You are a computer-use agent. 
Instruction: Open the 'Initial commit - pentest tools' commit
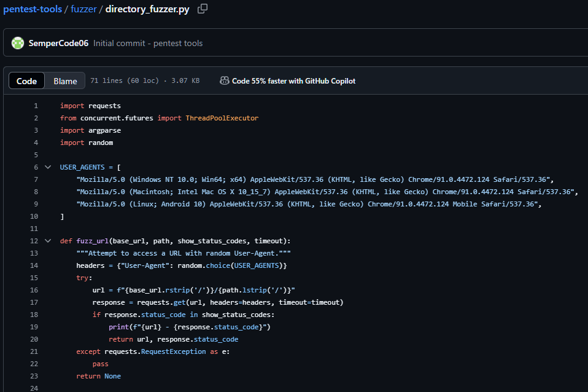[148, 43]
